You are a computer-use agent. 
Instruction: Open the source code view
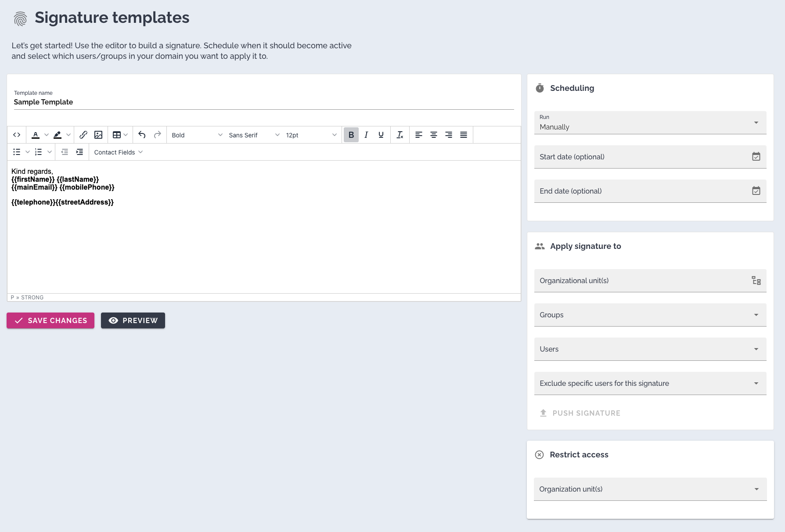click(x=16, y=135)
